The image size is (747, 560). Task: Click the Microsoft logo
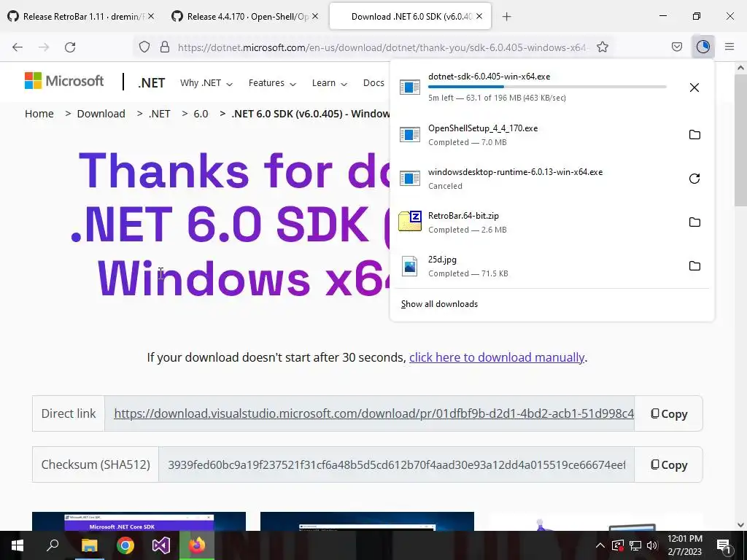[64, 81]
